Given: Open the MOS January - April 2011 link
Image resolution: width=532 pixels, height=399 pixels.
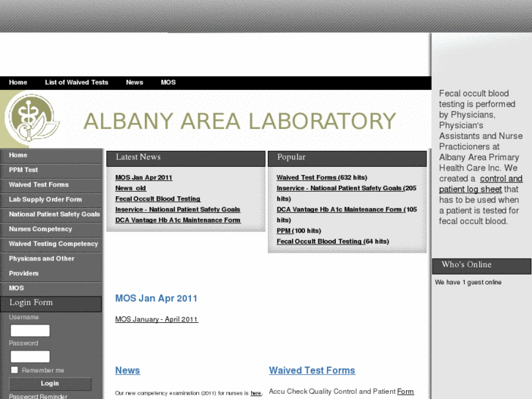Looking at the screenshot, I should click(x=157, y=319).
